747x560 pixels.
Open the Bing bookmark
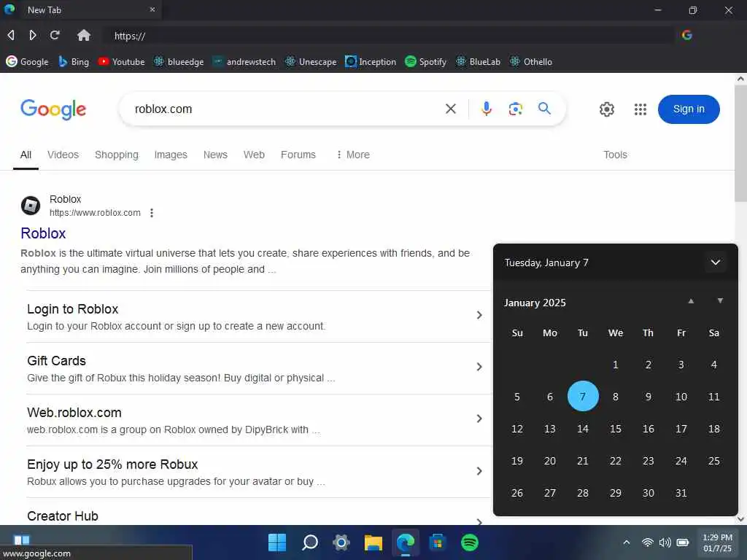coord(74,61)
